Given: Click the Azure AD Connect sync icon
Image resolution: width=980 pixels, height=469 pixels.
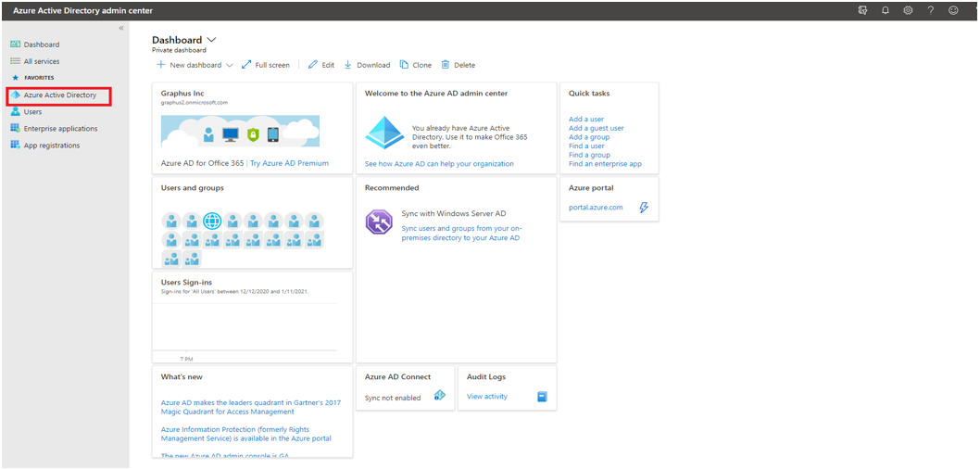Looking at the screenshot, I should pyautogui.click(x=440, y=395).
